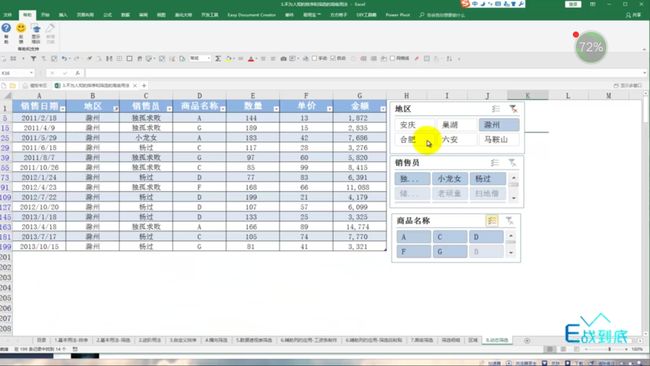
Task: Select 滁州 in the region slicer
Action: tap(499, 125)
